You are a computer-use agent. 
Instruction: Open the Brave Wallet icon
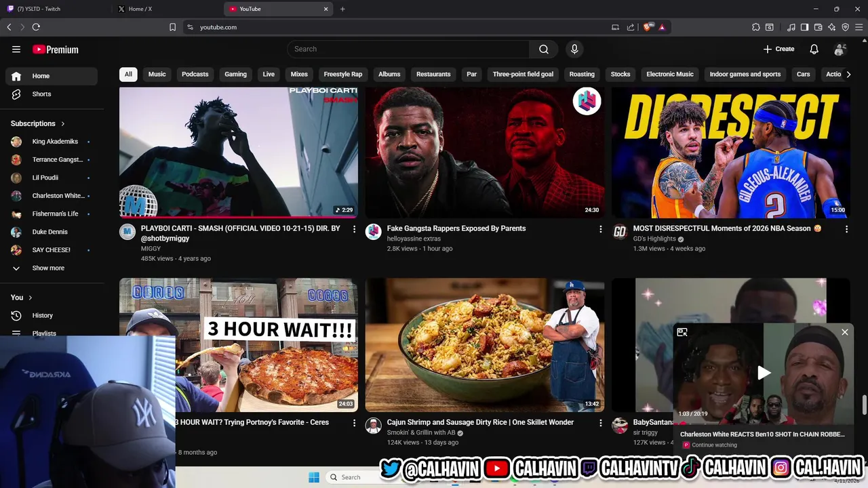pyautogui.click(x=818, y=27)
